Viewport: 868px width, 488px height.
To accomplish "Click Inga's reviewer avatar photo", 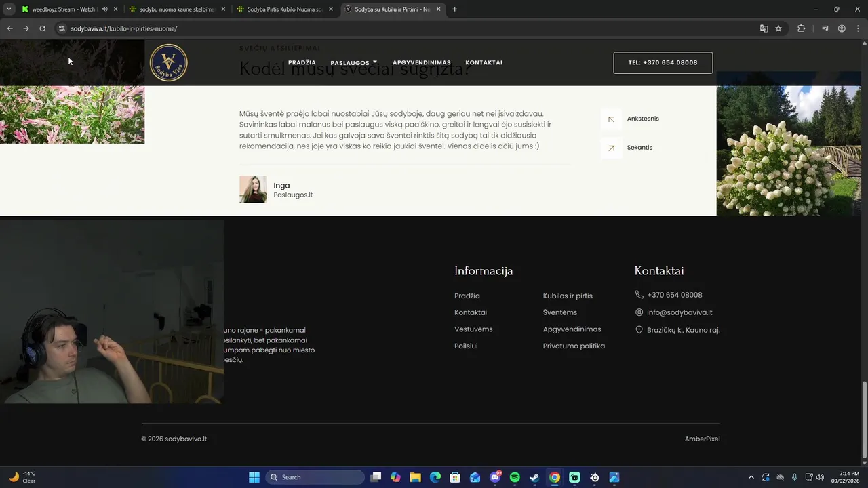I will point(253,190).
